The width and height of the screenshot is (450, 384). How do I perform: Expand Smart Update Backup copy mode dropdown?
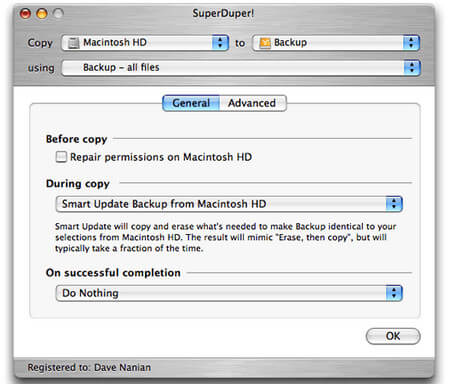click(x=229, y=204)
